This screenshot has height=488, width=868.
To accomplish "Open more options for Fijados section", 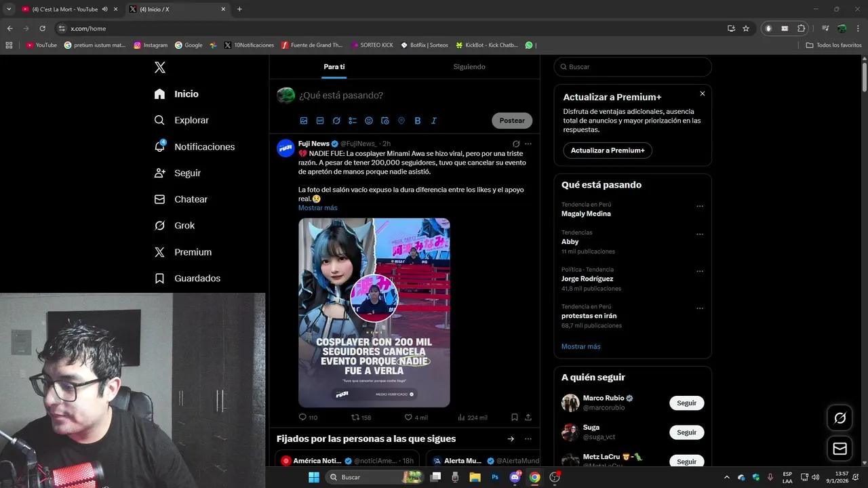I will point(528,439).
